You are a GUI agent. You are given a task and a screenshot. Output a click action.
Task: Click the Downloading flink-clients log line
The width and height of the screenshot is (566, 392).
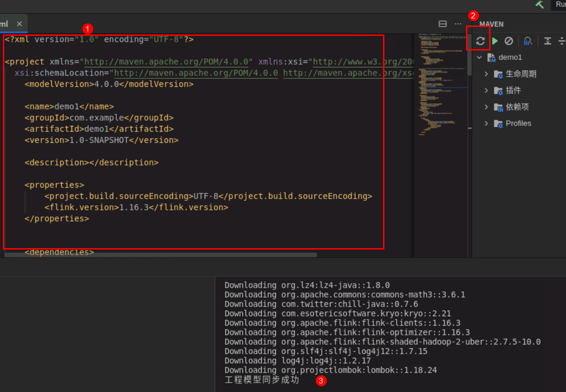(x=342, y=323)
